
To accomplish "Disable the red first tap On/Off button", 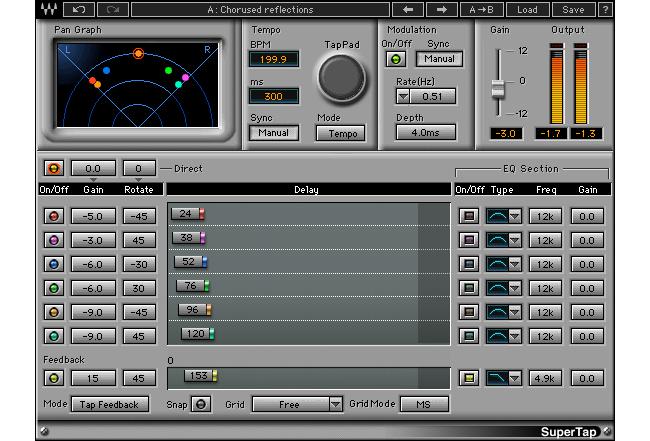I will [53, 215].
